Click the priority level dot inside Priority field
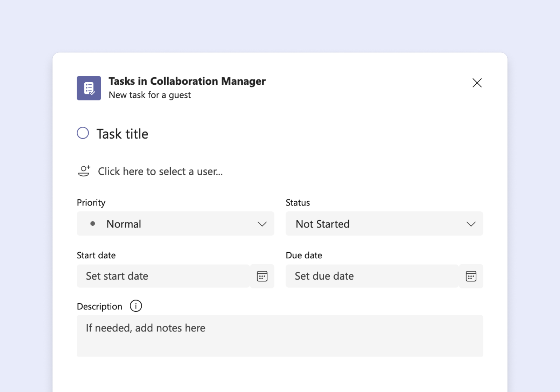 pos(93,224)
